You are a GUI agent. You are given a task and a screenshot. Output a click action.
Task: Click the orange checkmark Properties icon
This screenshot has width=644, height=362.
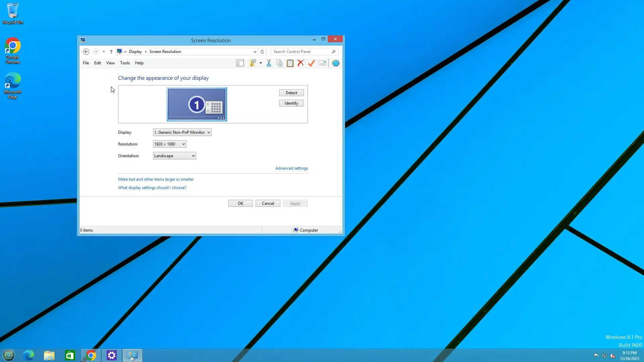tap(311, 63)
